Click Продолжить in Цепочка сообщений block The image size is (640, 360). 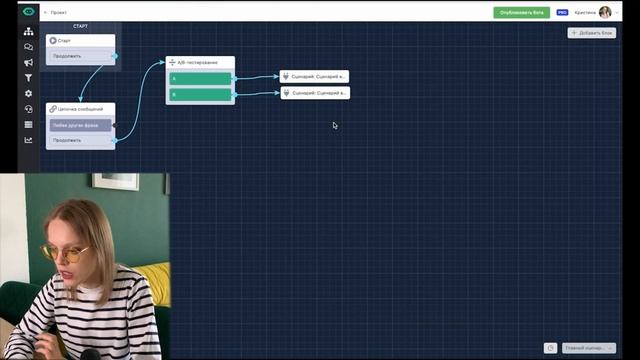pos(80,140)
